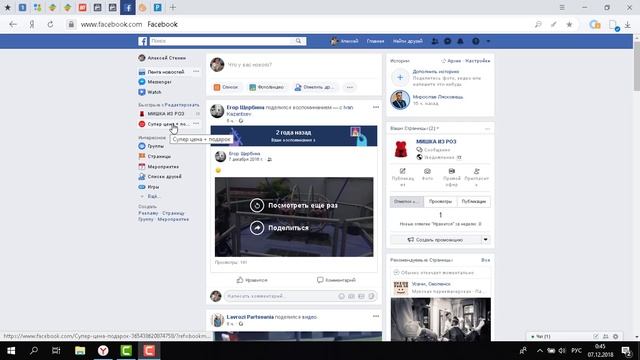640x360 pixels.
Task: Click Найти друзей in the header
Action: pos(408,41)
